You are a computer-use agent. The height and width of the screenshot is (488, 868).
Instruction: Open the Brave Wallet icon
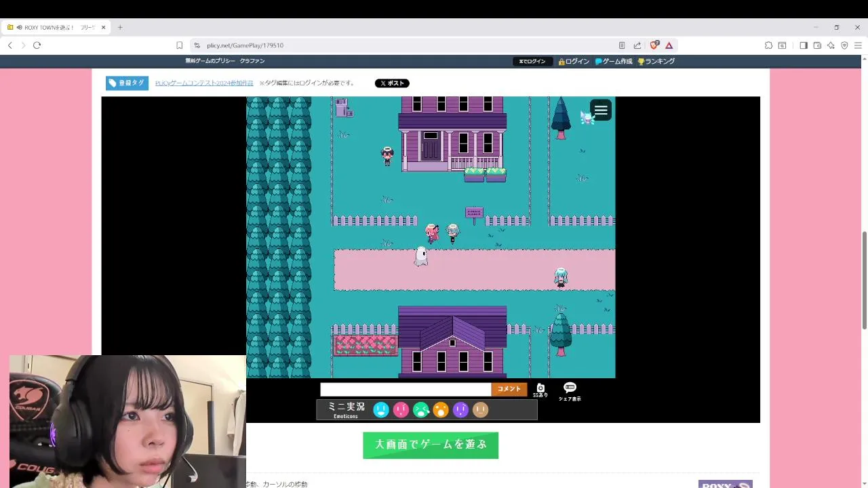click(x=817, y=45)
